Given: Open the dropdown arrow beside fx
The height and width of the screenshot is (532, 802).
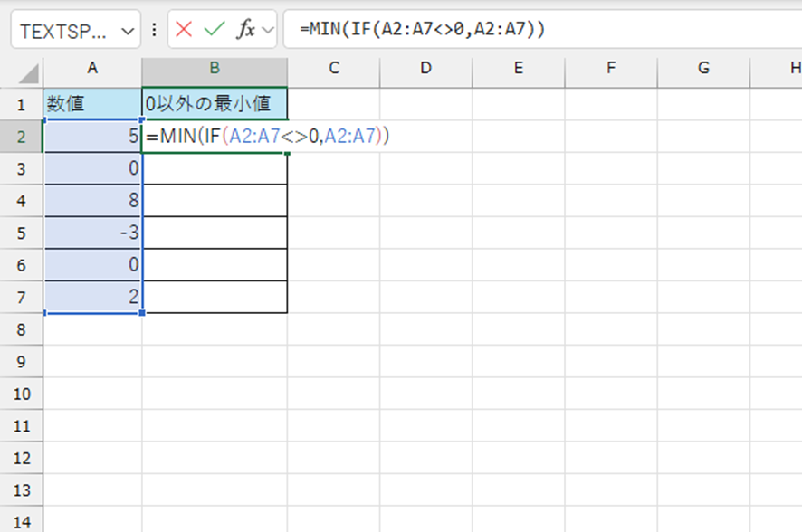Looking at the screenshot, I should click(x=267, y=31).
